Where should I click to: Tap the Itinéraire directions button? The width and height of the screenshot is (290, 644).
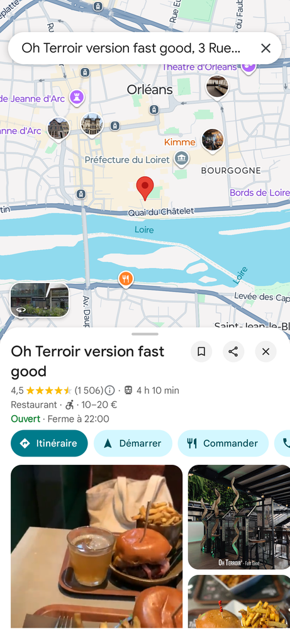coord(49,443)
